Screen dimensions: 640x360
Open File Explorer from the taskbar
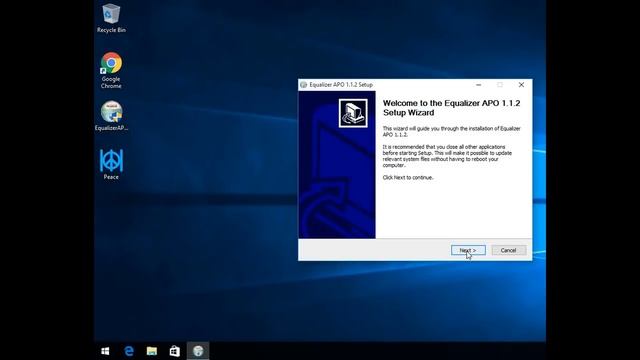[152, 351]
